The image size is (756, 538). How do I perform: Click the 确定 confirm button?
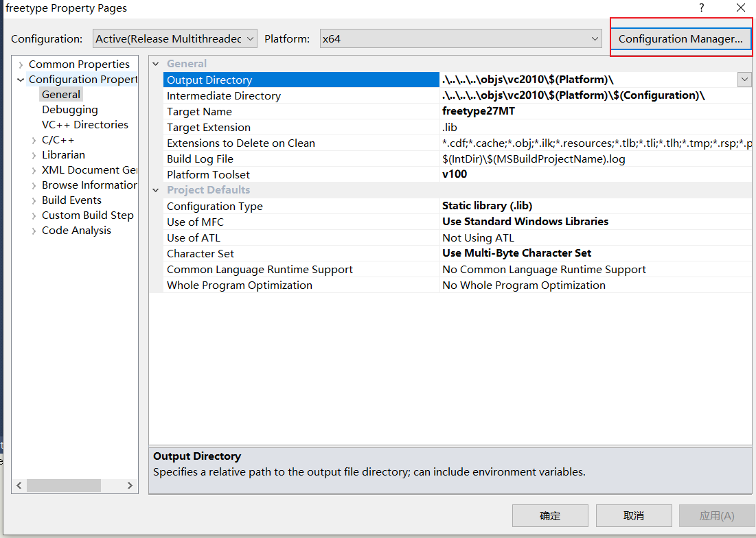coord(550,515)
